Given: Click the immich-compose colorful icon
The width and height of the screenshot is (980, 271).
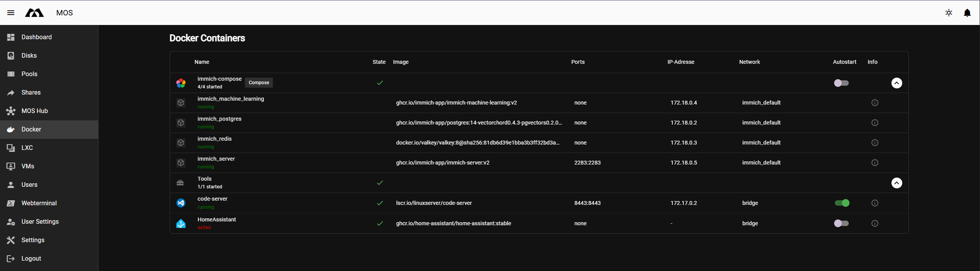Looking at the screenshot, I should (181, 83).
